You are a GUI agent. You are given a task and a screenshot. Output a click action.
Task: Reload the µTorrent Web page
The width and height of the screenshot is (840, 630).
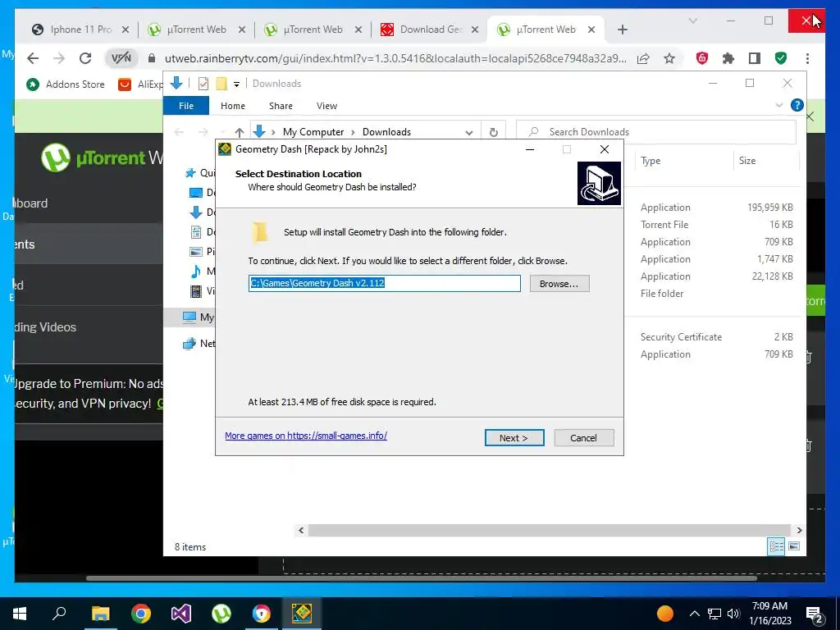[x=85, y=58]
